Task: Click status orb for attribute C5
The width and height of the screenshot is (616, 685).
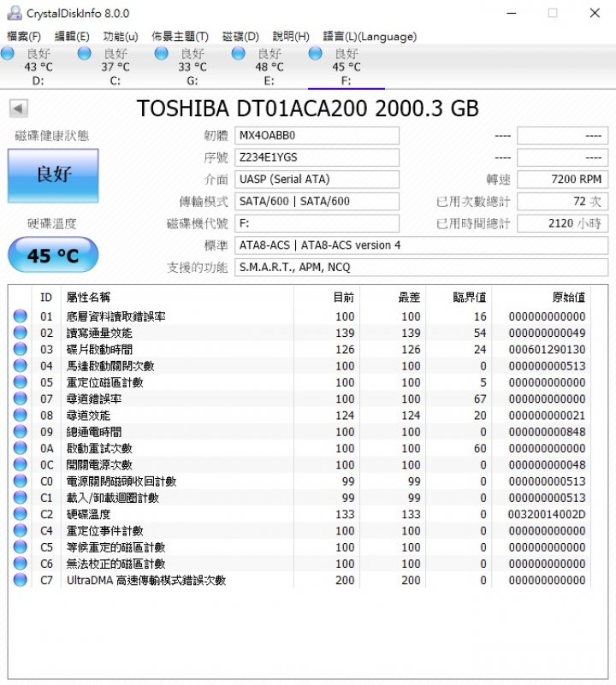Action: pos(21,546)
